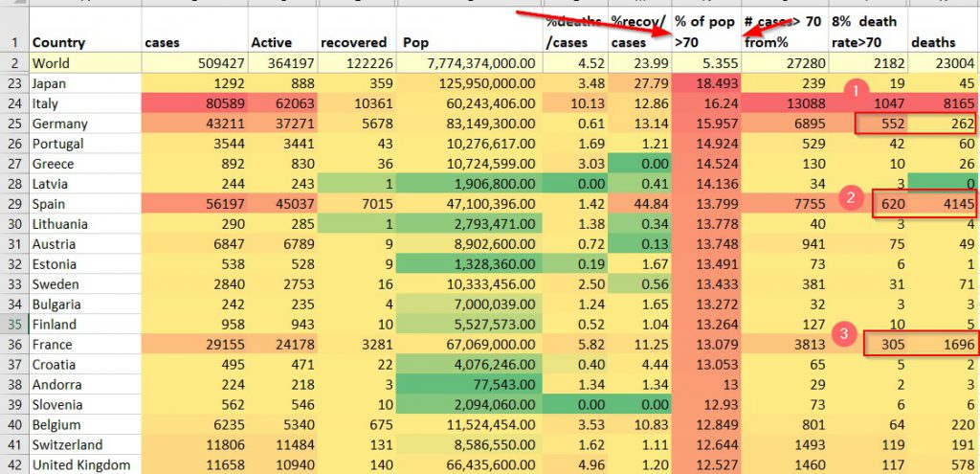Select Andorra's population cell 77,543.00
The image size is (980, 474).
[470, 385]
